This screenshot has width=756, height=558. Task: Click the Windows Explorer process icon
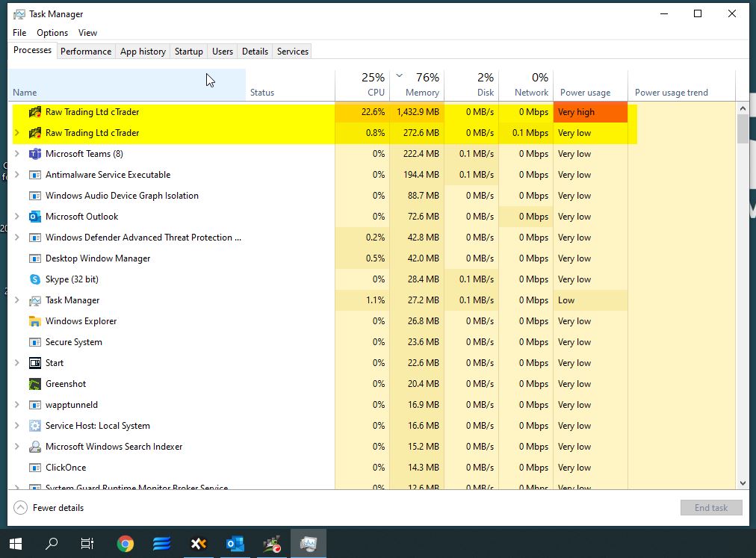34,321
